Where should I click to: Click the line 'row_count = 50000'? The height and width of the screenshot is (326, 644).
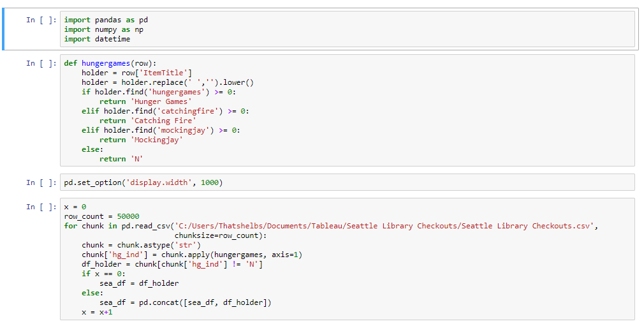101,216
